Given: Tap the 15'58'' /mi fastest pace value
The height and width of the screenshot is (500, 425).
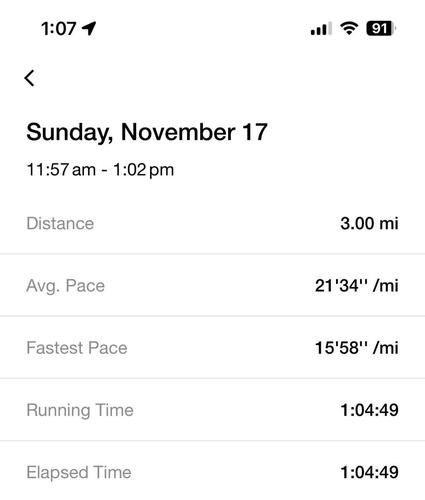Looking at the screenshot, I should click(x=357, y=348).
